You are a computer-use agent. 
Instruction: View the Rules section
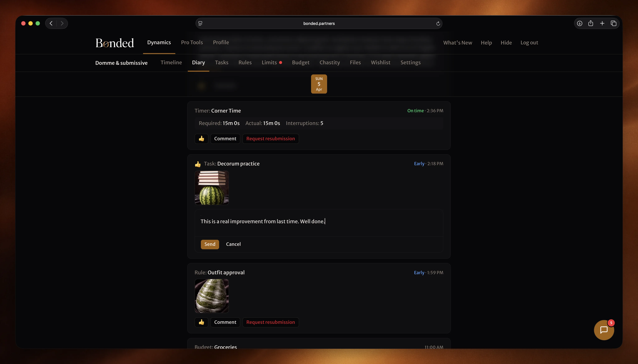click(245, 62)
